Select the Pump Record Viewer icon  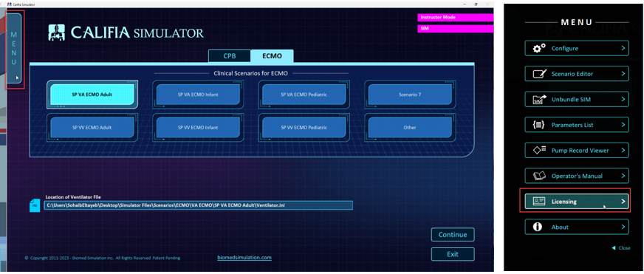tap(539, 151)
